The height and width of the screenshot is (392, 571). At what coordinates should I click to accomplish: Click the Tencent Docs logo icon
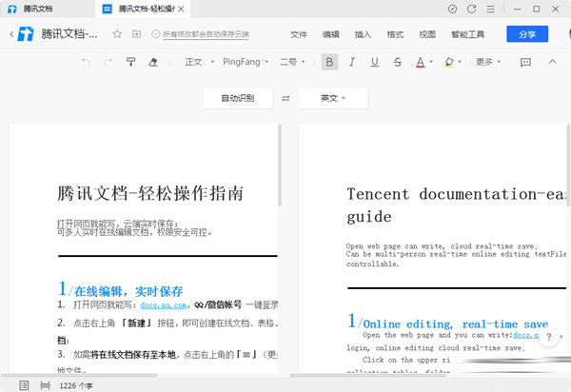26,34
